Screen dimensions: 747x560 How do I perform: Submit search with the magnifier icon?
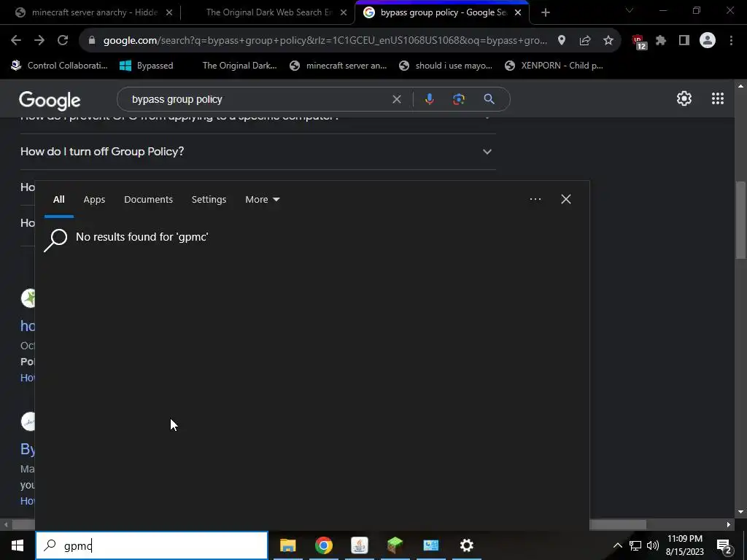tap(489, 99)
